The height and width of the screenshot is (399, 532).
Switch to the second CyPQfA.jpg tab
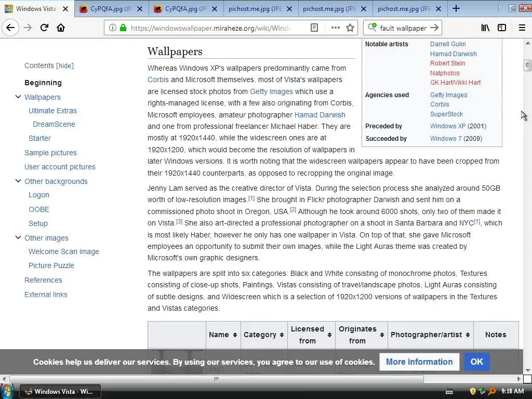point(186,9)
